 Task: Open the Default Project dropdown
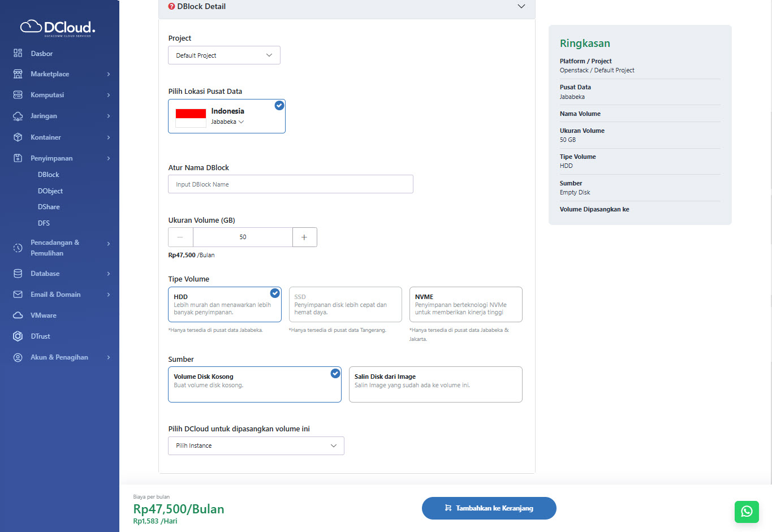pos(224,55)
